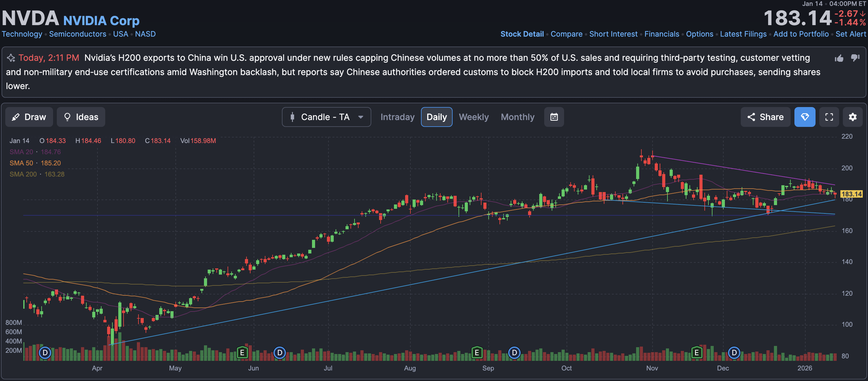Go to the Financials page

[x=662, y=34]
